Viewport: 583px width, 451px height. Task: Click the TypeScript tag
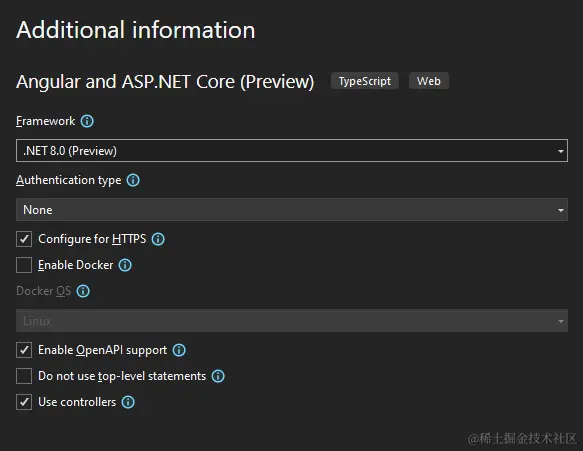coord(365,81)
